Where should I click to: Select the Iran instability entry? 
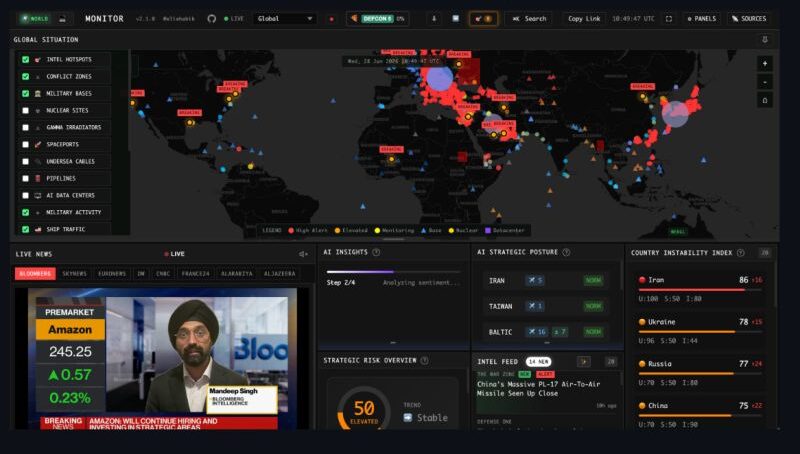700,289
